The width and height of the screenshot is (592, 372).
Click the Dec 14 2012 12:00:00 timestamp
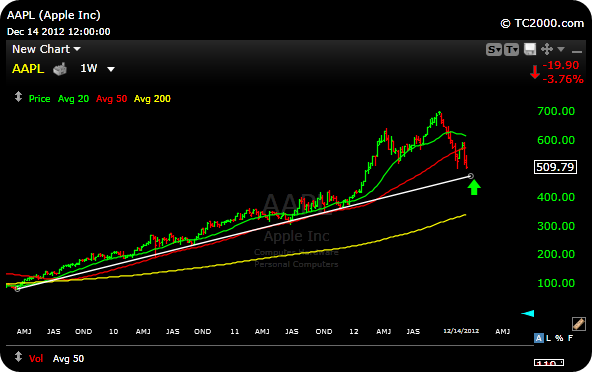click(x=59, y=32)
